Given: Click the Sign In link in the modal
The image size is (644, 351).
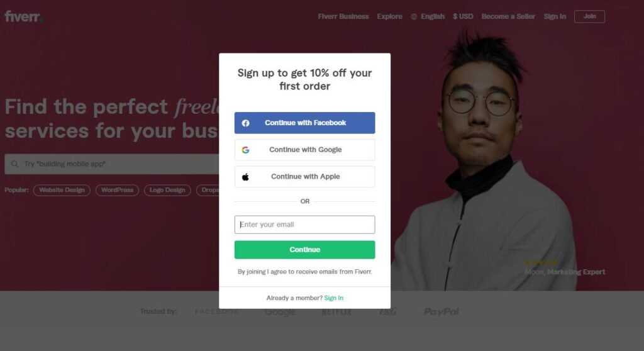Looking at the screenshot, I should tap(333, 298).
